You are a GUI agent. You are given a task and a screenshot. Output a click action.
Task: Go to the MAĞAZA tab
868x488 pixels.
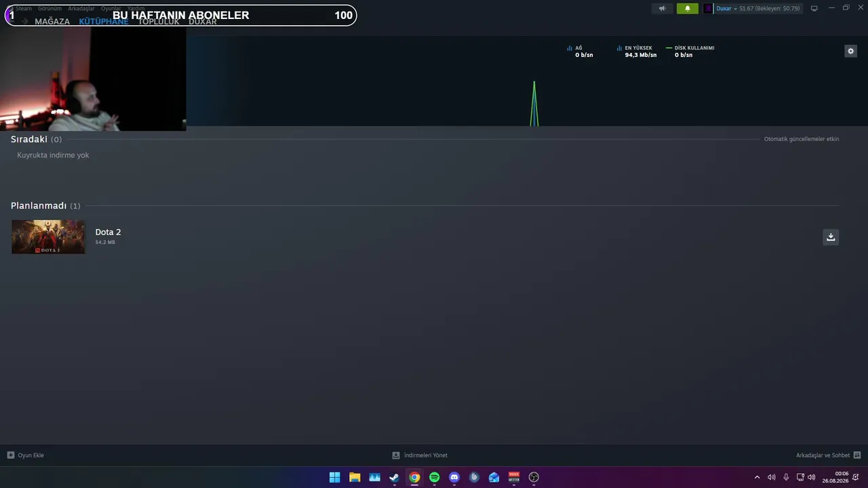tap(52, 22)
